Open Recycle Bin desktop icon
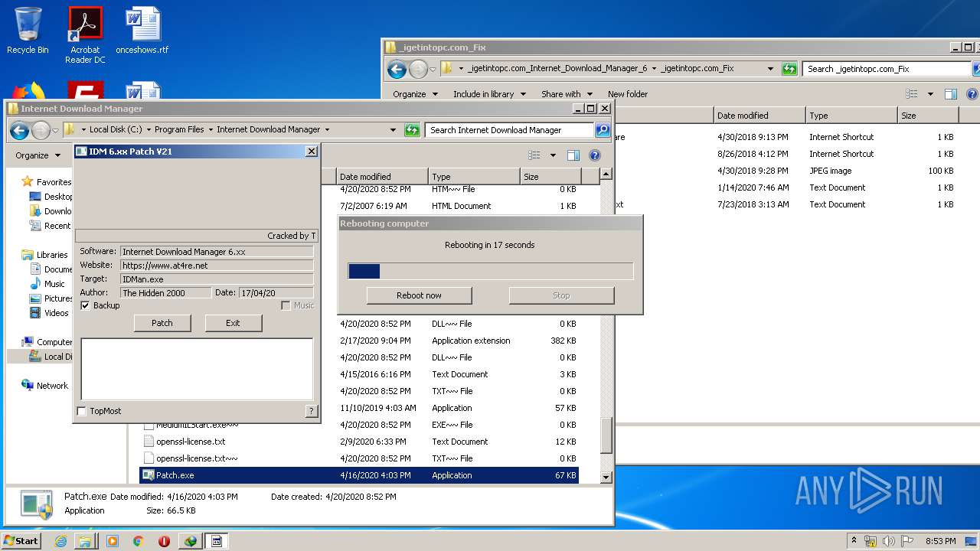The image size is (980, 551). click(x=28, y=31)
